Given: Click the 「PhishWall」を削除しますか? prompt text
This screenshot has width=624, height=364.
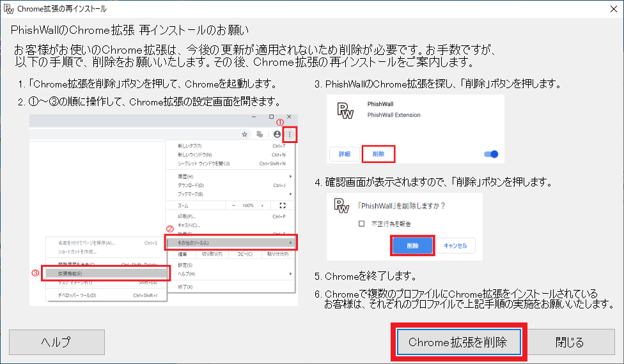Looking at the screenshot, I should pos(401,206).
